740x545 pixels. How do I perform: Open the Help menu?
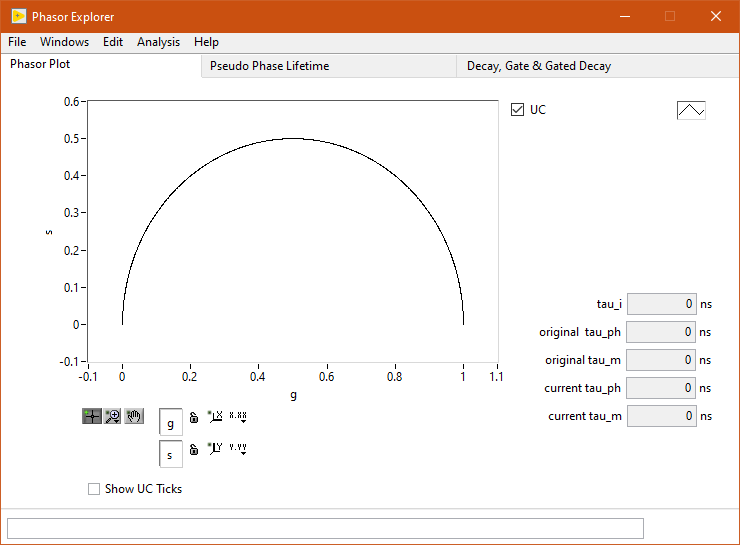[x=206, y=42]
